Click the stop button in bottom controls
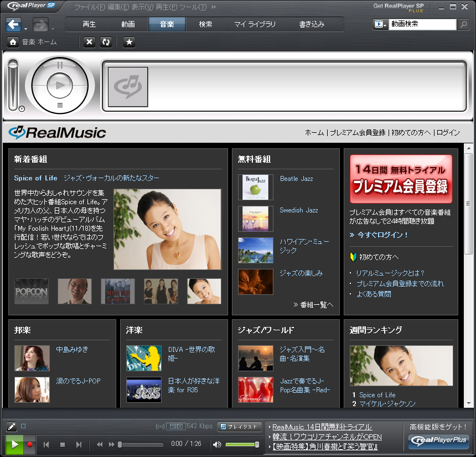This screenshot has width=476, height=457. [63, 445]
